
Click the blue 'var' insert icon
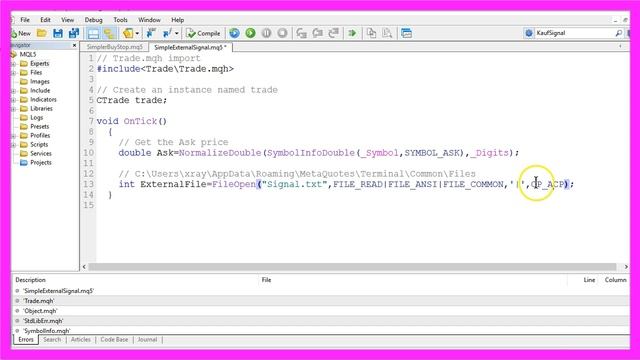click(151, 33)
